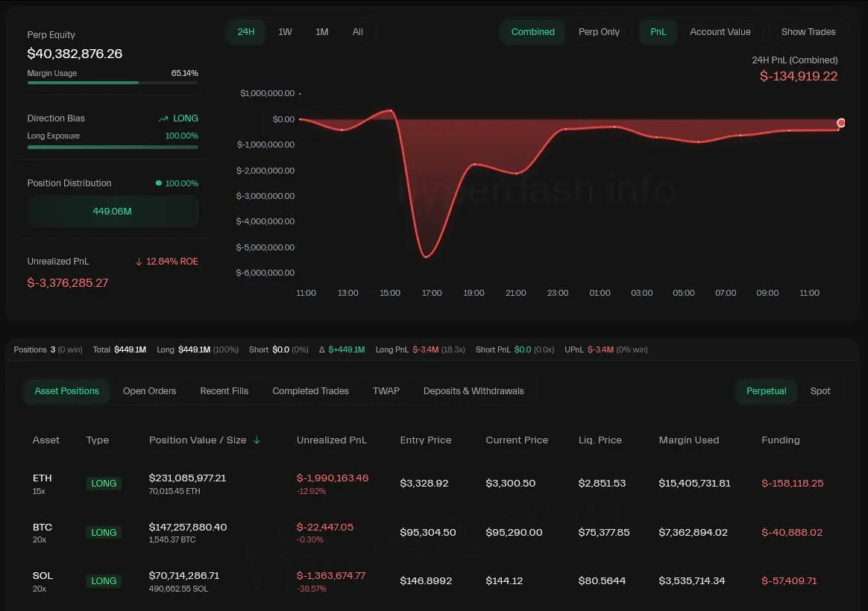
Task: Click the Margin Usage progress bar
Action: (x=113, y=83)
